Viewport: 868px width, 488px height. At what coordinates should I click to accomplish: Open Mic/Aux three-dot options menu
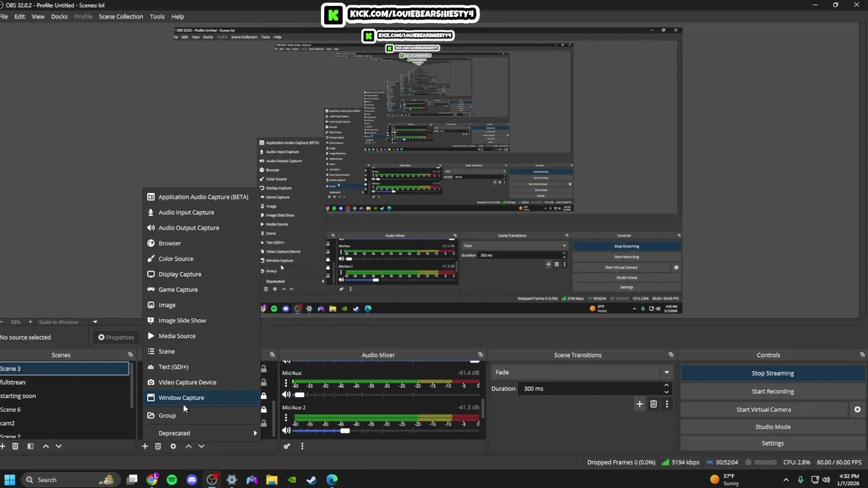(x=285, y=384)
